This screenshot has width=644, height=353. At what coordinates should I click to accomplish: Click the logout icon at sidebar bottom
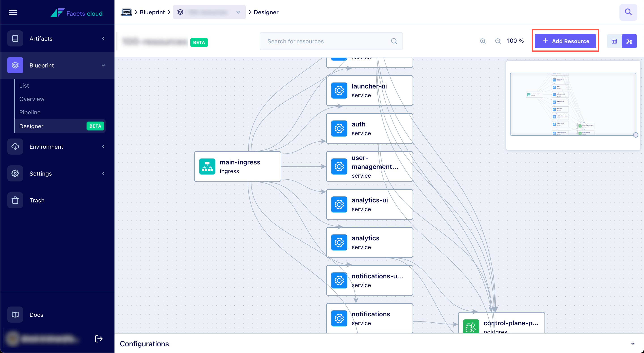98,338
